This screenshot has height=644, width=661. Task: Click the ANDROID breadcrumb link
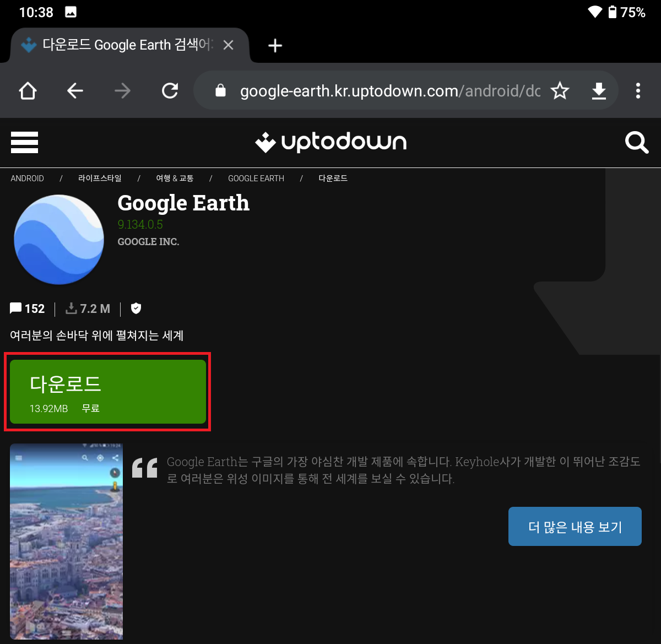tap(27, 178)
